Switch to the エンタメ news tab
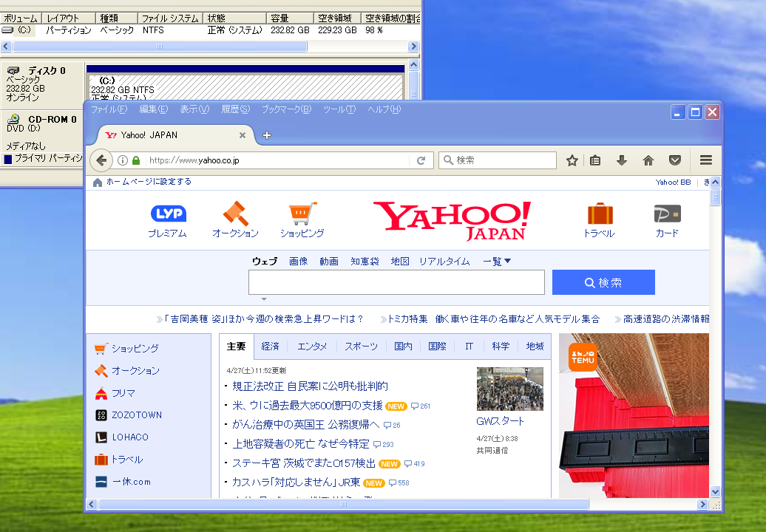The height and width of the screenshot is (532, 766). [312, 347]
